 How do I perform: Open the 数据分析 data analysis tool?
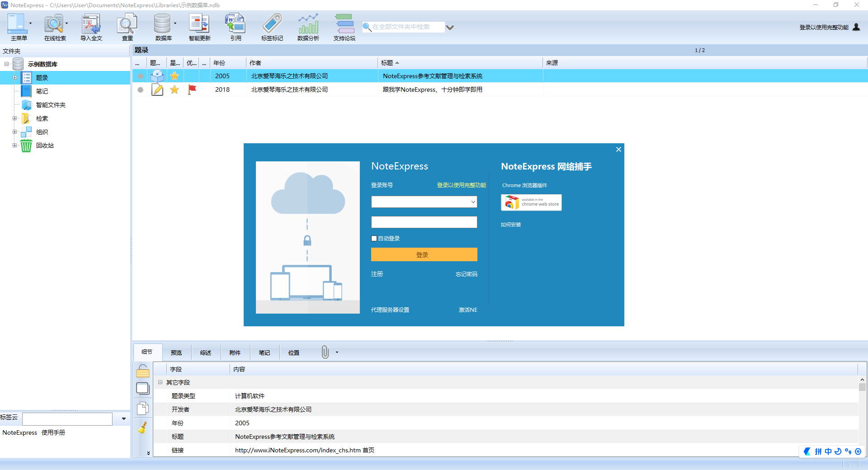click(x=308, y=27)
